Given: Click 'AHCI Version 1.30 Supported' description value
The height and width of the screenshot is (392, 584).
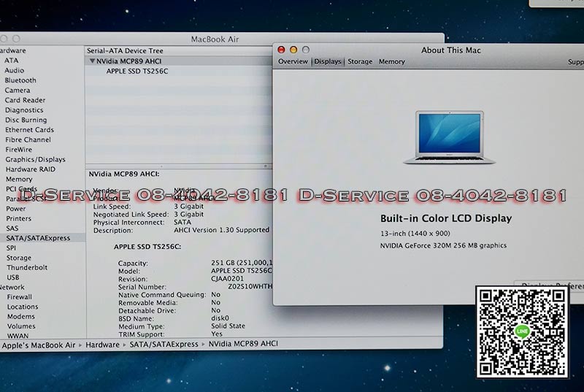Looking at the screenshot, I should [x=221, y=230].
